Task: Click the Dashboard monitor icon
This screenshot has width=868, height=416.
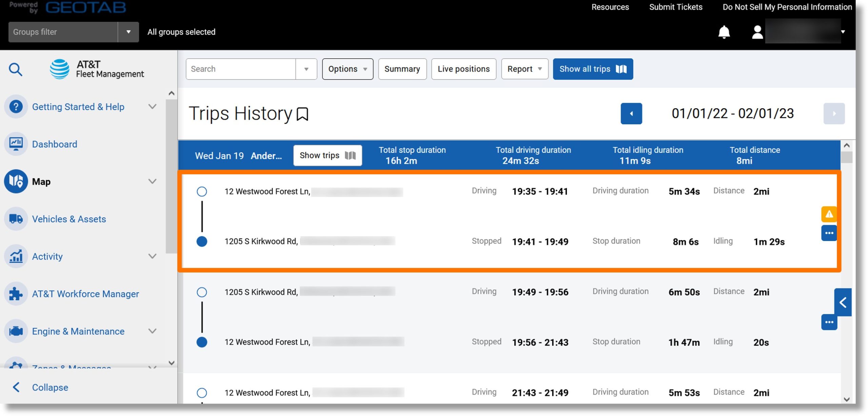Action: [16, 144]
